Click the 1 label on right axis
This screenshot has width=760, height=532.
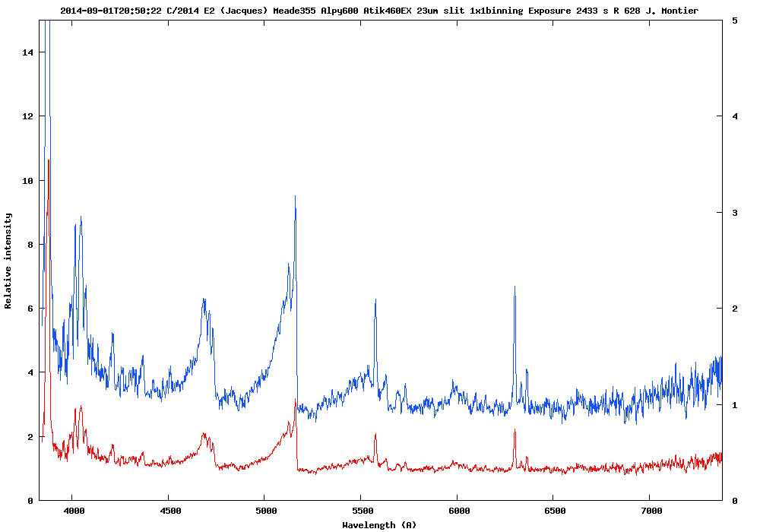point(734,405)
